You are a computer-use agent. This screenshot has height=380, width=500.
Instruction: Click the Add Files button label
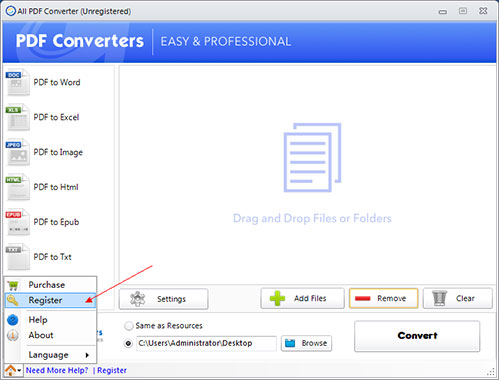310,298
